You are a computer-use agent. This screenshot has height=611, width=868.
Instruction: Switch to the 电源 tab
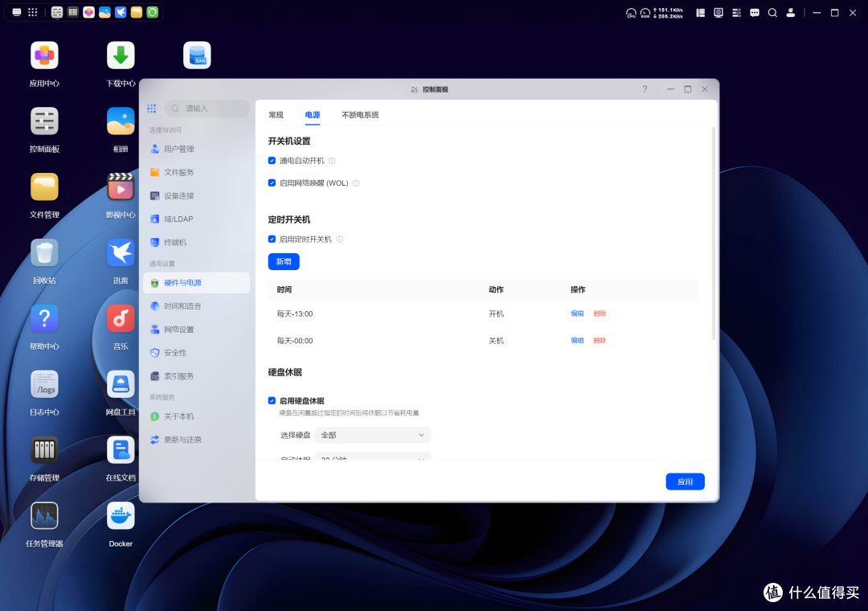click(x=312, y=115)
